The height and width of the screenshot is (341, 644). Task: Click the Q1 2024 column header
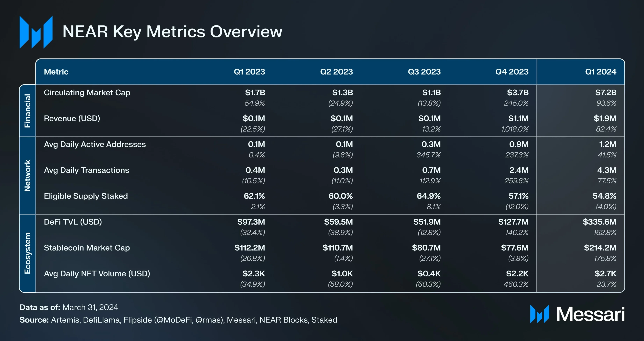click(600, 72)
